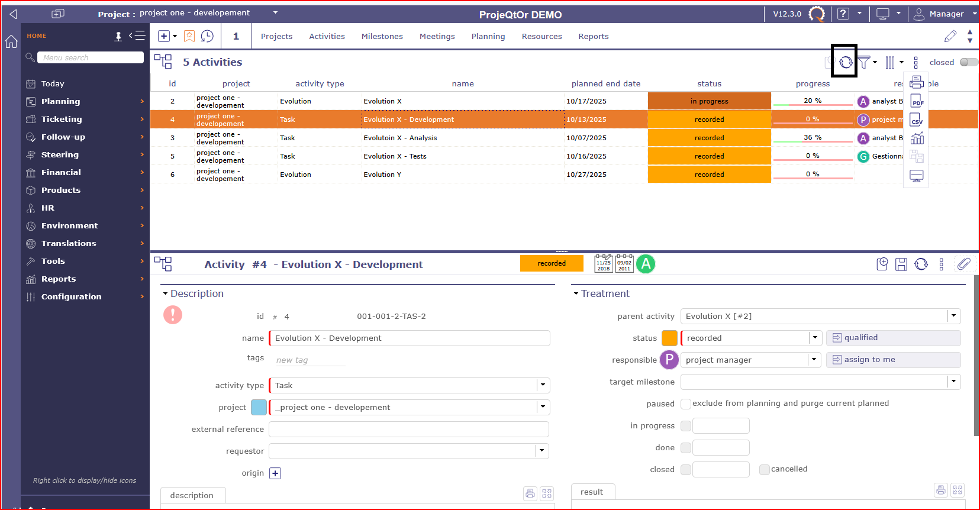Viewport: 980px width, 510px height.
Task: Collapse the Description section
Action: (166, 293)
